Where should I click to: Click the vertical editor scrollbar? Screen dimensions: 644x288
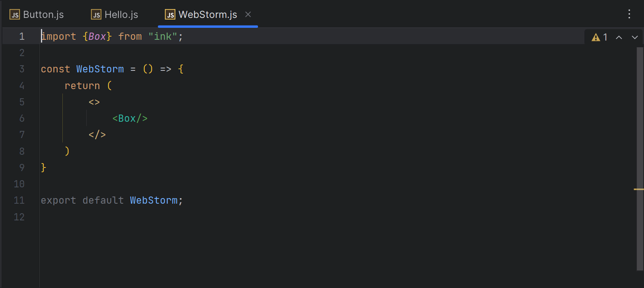click(x=640, y=119)
